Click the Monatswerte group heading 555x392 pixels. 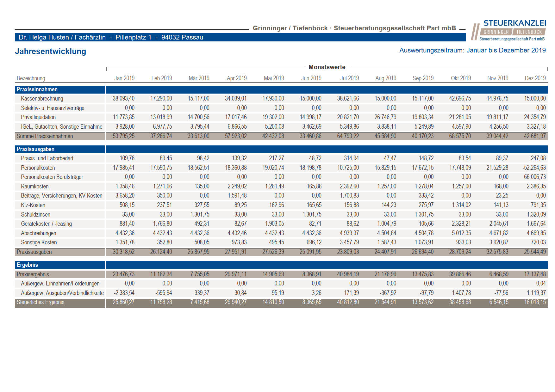pos(327,67)
